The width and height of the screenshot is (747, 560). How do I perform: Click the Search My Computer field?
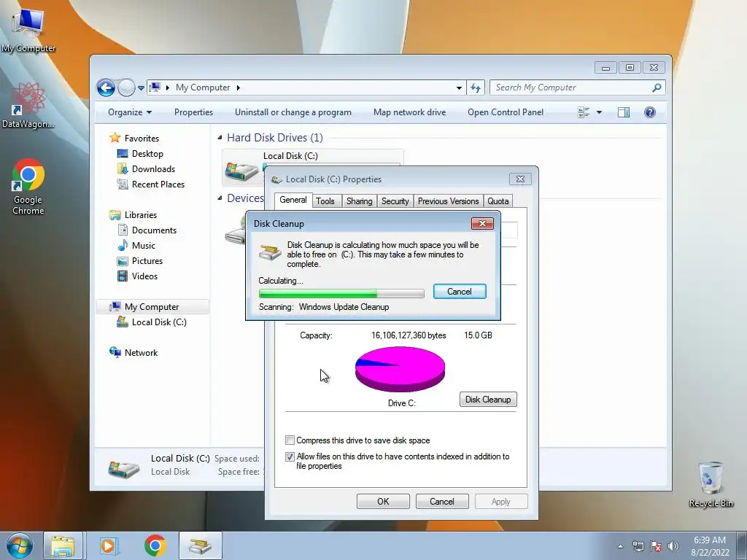[x=577, y=87]
